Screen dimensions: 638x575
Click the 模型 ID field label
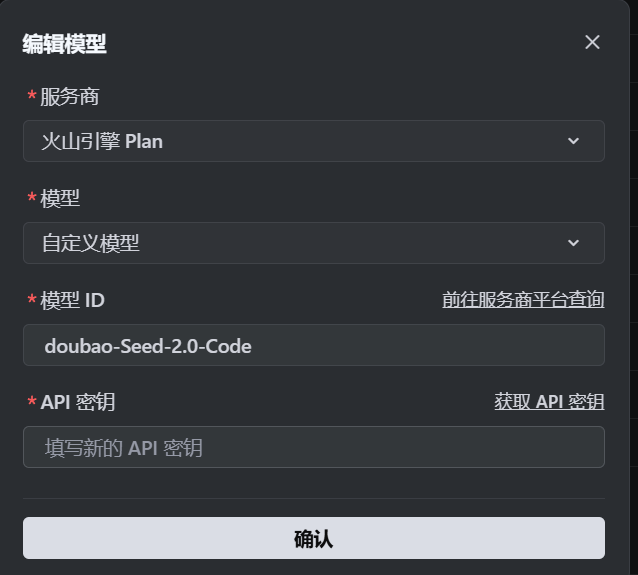[72, 300]
